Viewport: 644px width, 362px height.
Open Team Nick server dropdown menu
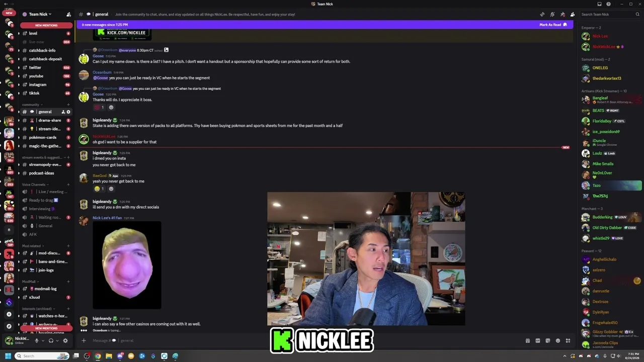[40, 14]
